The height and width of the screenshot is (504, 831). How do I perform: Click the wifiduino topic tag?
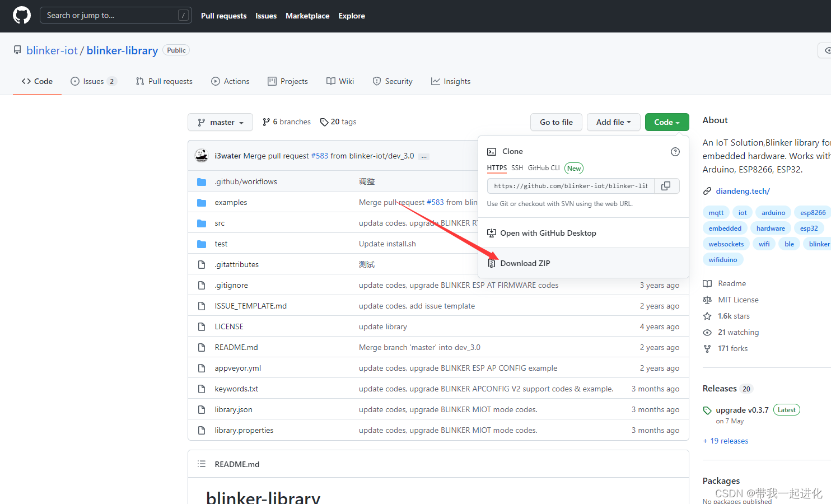tap(723, 260)
